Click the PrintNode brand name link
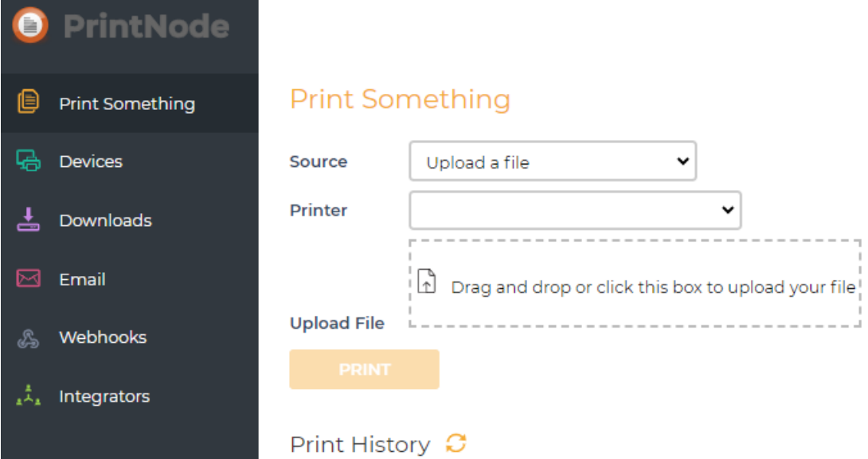The width and height of the screenshot is (868, 459). [146, 26]
